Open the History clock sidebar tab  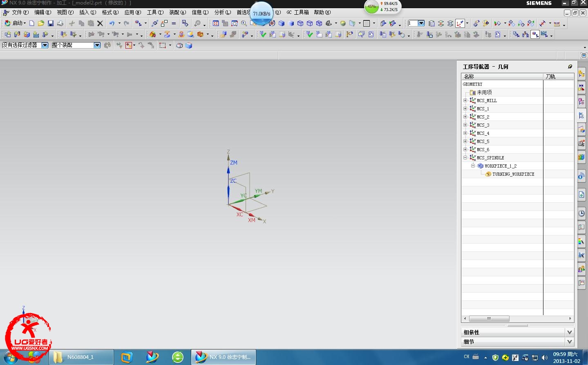coord(581,213)
